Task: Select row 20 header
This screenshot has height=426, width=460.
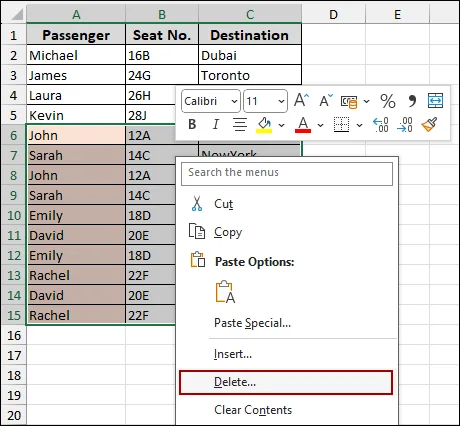Action: 14,415
